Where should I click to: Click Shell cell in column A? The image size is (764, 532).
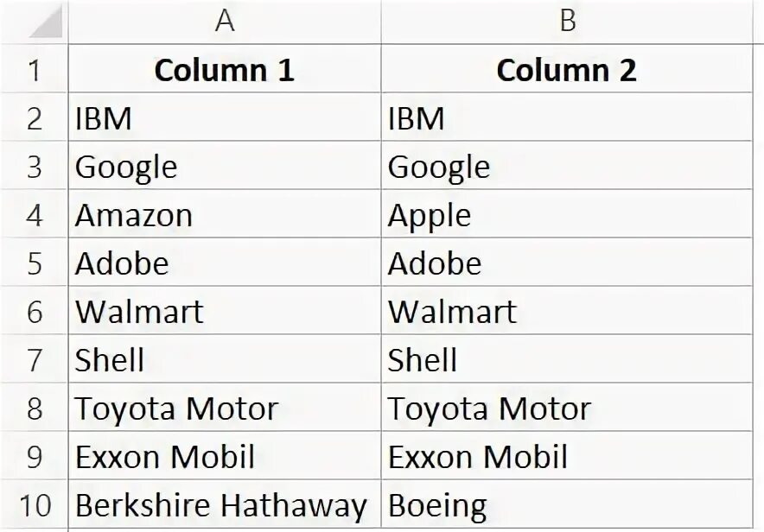point(225,358)
